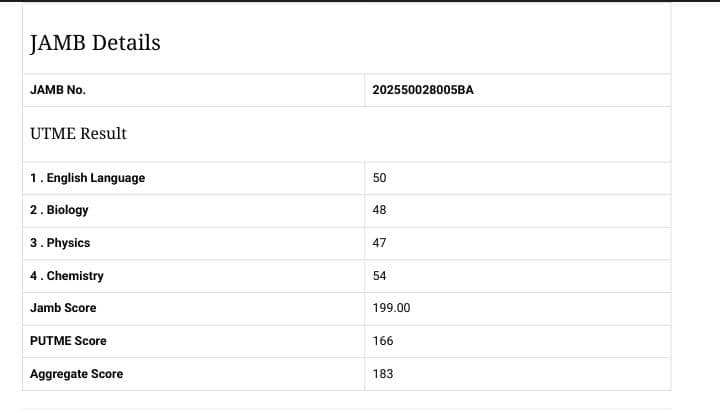Click the English Language score 50
This screenshot has width=720, height=413.
(x=379, y=178)
